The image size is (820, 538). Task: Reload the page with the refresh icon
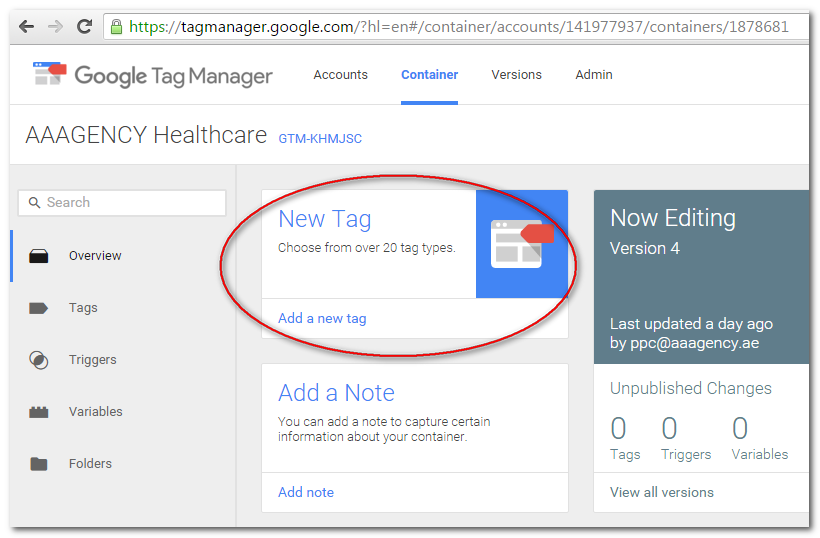pos(84,26)
